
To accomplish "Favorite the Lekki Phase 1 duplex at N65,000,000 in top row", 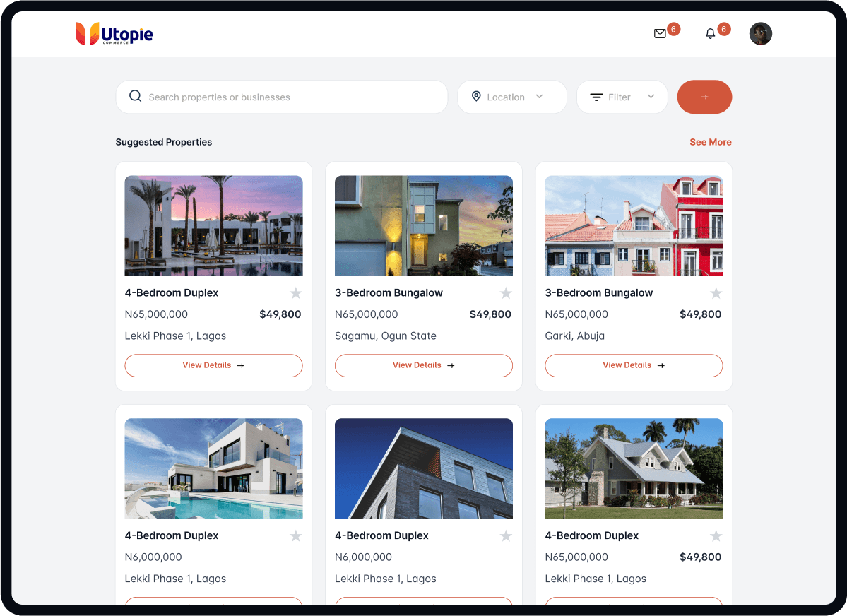I will [x=295, y=293].
